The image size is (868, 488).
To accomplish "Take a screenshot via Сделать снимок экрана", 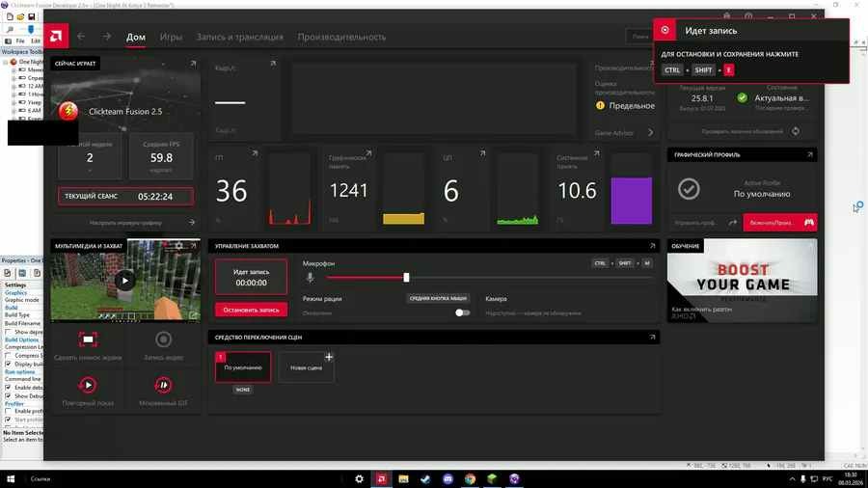I will click(88, 339).
